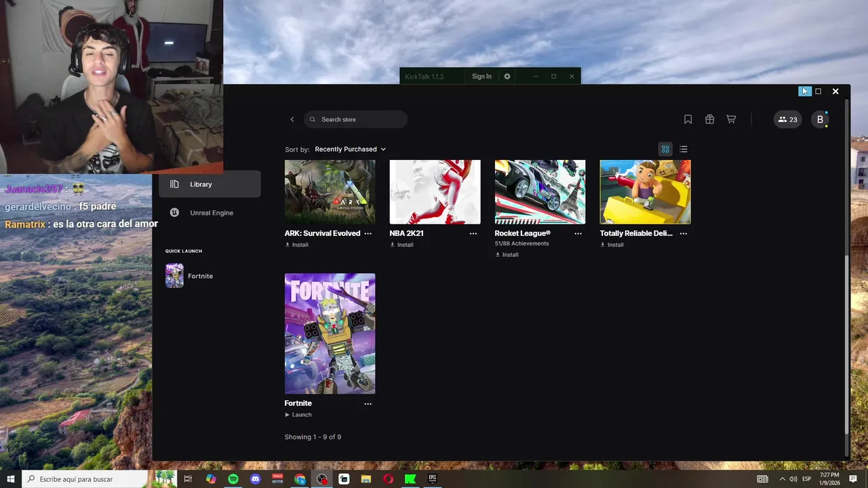The width and height of the screenshot is (868, 488).
Task: Switch to list view
Action: (684, 149)
